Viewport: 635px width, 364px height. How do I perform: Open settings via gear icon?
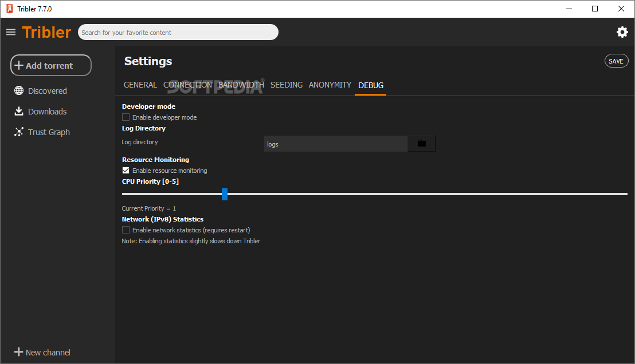click(622, 32)
